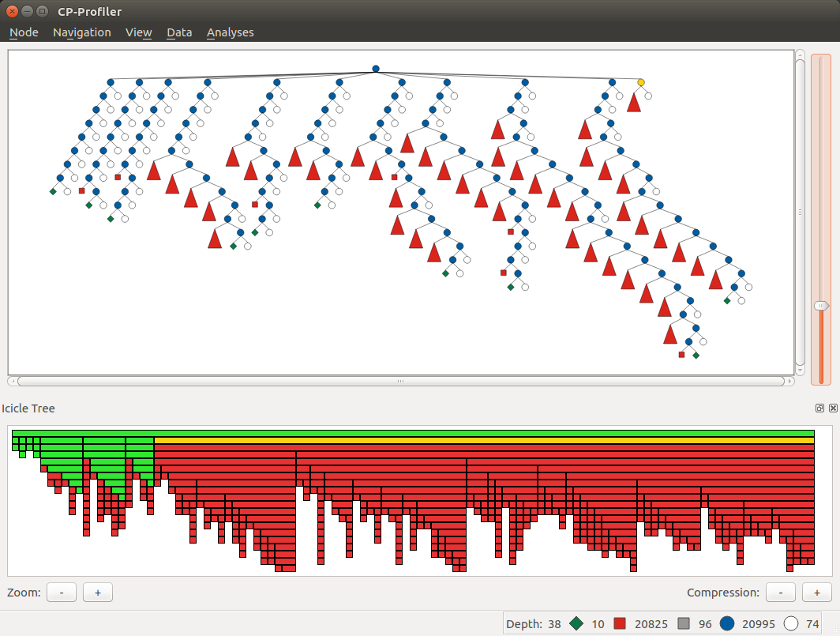Viewport: 840px width, 636px height.
Task: Select the yellow highlighted tree node
Action: tap(641, 83)
